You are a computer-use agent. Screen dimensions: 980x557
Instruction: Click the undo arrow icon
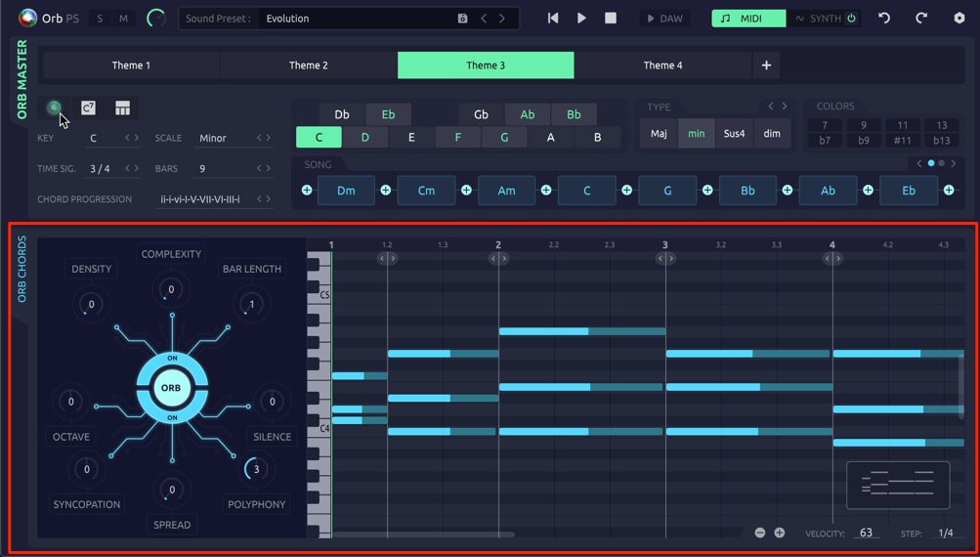click(883, 19)
